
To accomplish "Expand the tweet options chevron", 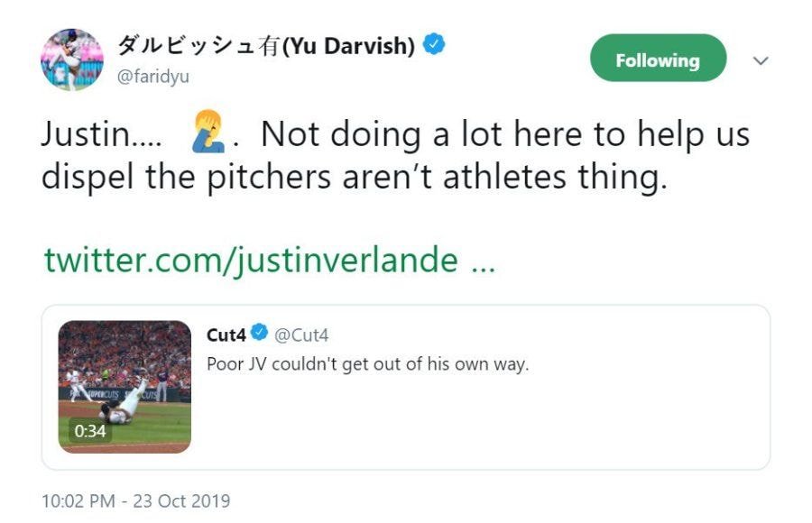I will click(x=761, y=61).
